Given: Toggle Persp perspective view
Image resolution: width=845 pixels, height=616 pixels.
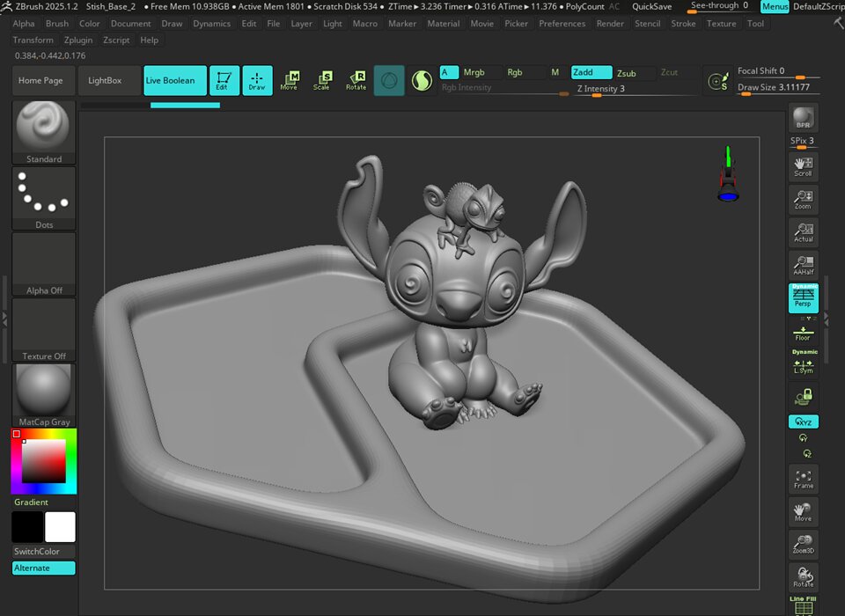Looking at the screenshot, I should coord(803,298).
